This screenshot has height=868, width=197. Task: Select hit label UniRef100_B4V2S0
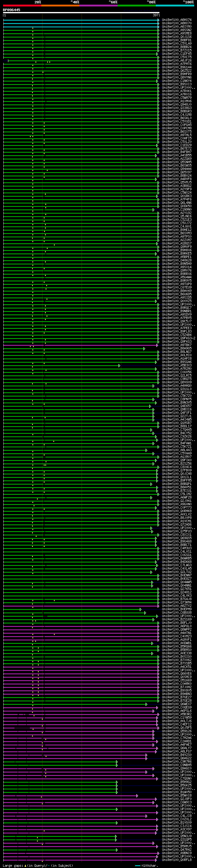tap(176, 755)
